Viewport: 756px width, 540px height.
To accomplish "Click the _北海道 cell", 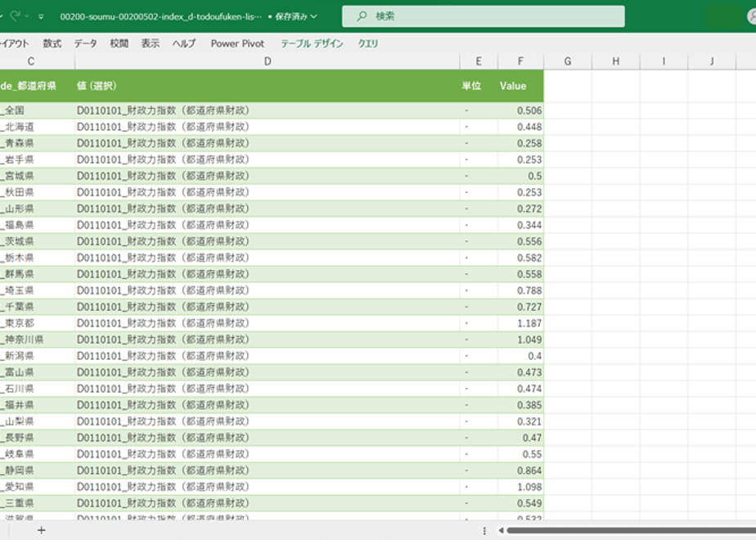I will 37,127.
